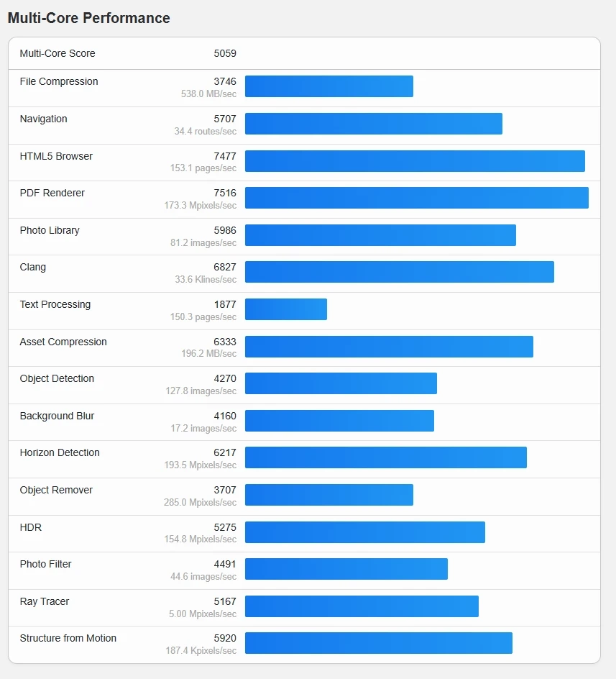Click the Background Blur bar
The height and width of the screenshot is (679, 616).
point(339,421)
